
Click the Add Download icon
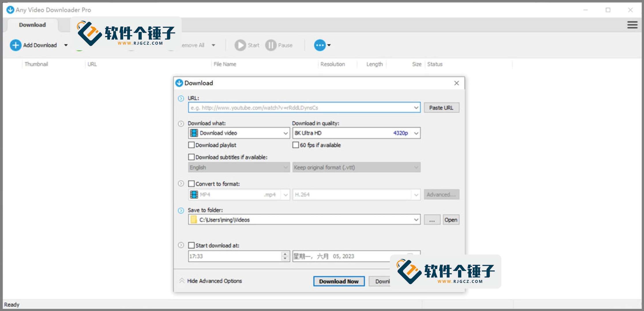tap(16, 45)
